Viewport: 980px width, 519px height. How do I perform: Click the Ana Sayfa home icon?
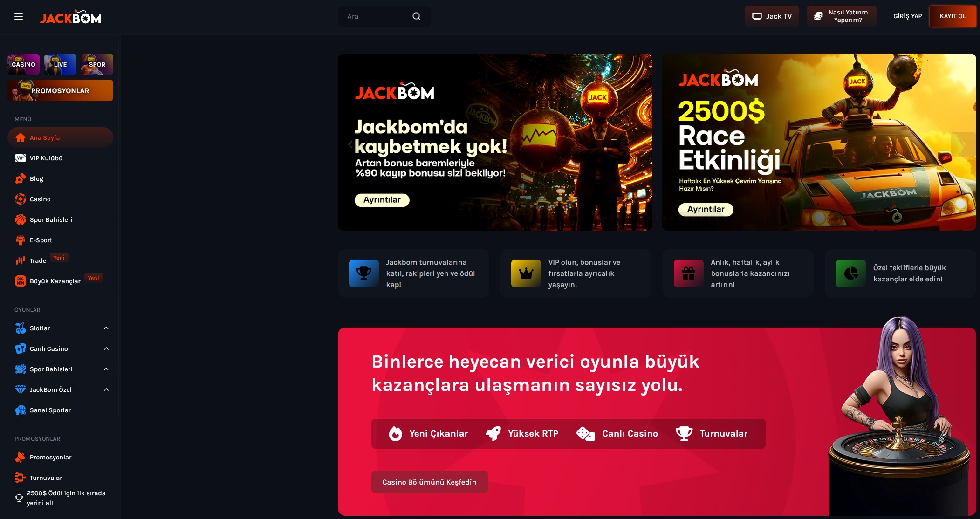[20, 137]
